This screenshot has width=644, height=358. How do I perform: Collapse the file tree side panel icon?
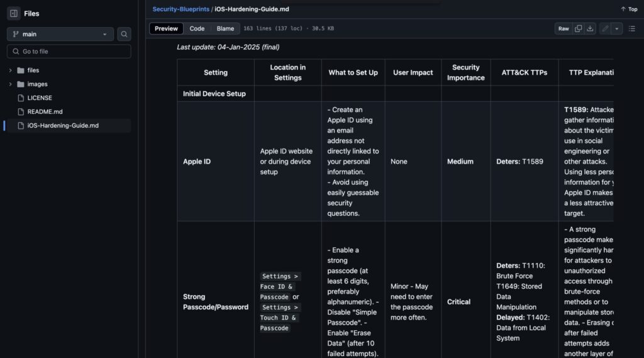point(14,14)
